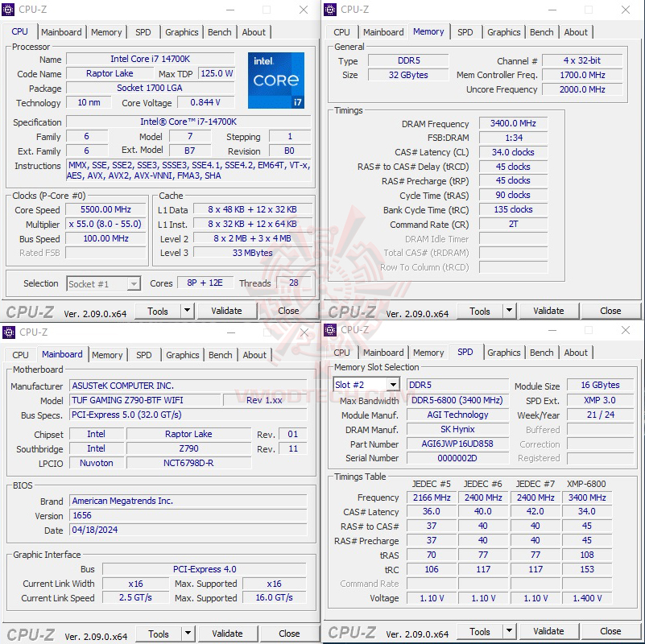Open Graphics tab in bottom-right SPD window
This screenshot has width=645, height=644.
[504, 353]
